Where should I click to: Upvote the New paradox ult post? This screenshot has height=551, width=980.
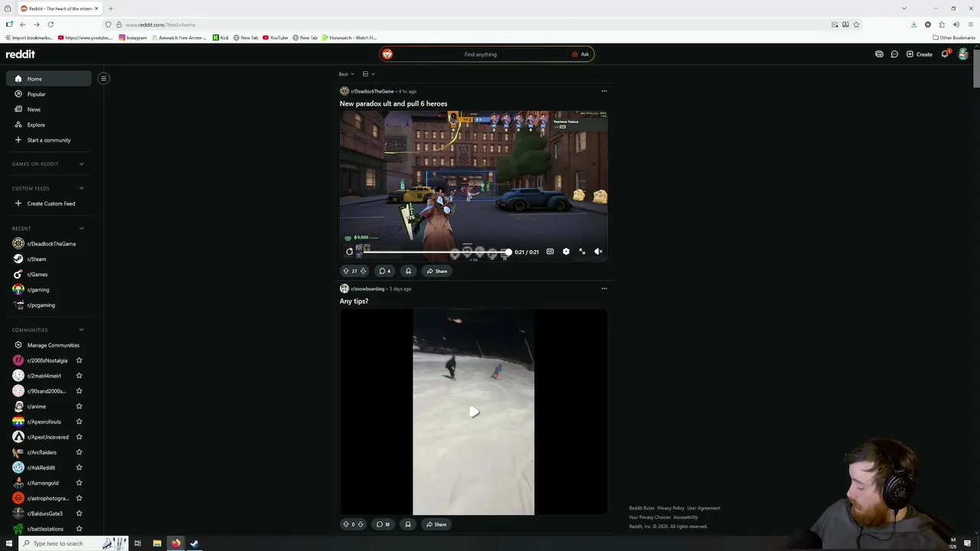click(x=346, y=271)
